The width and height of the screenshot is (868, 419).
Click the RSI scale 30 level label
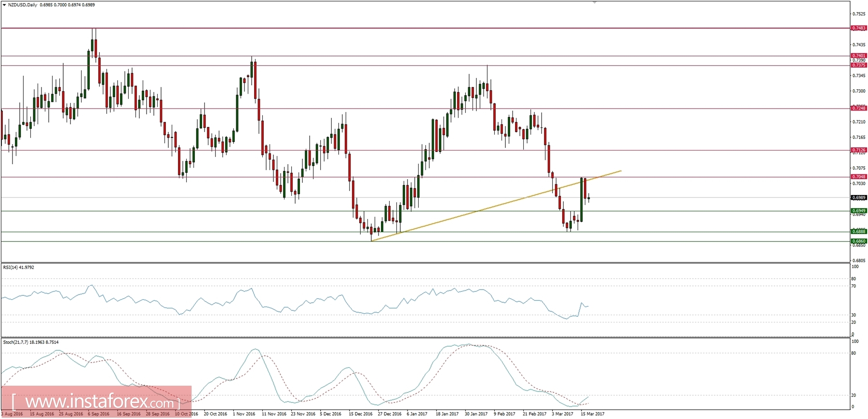coord(854,315)
